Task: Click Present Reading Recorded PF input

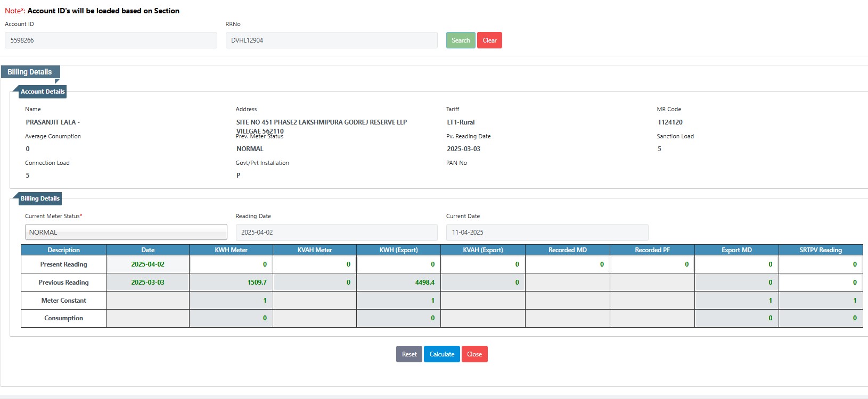Action: [x=652, y=264]
